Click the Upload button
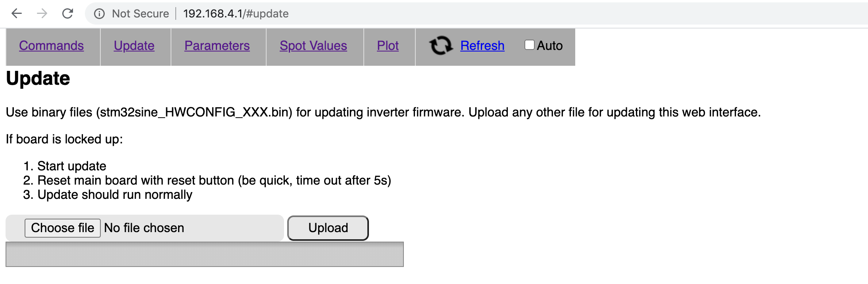 point(328,228)
